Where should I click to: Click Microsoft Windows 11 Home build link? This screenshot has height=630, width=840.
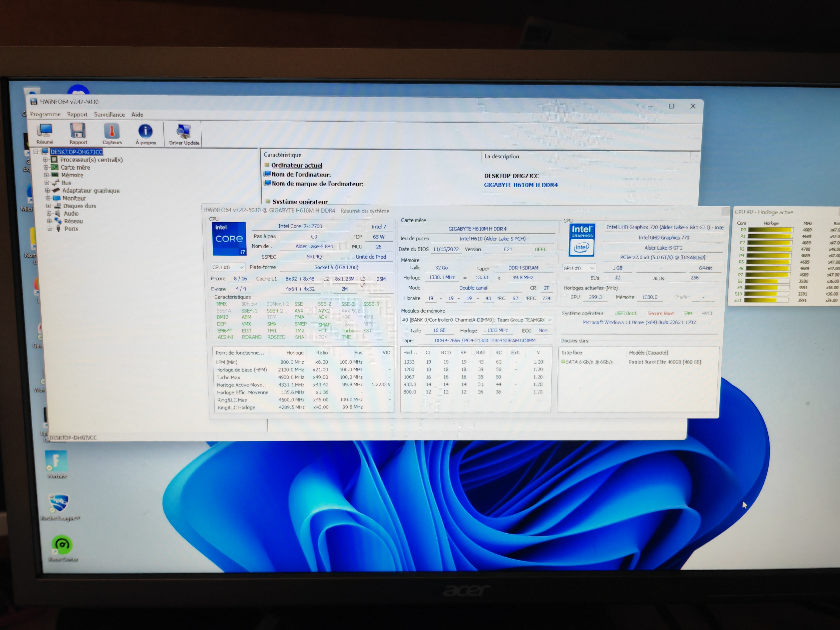[639, 322]
